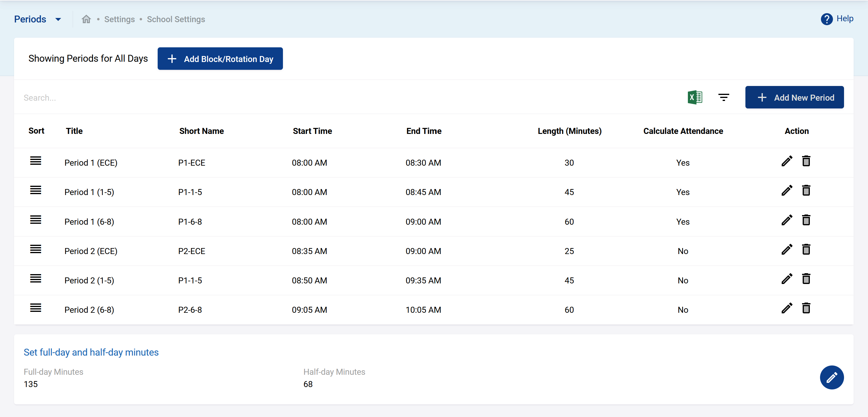868x417 pixels.
Task: Click Add New Period button
Action: click(x=794, y=97)
